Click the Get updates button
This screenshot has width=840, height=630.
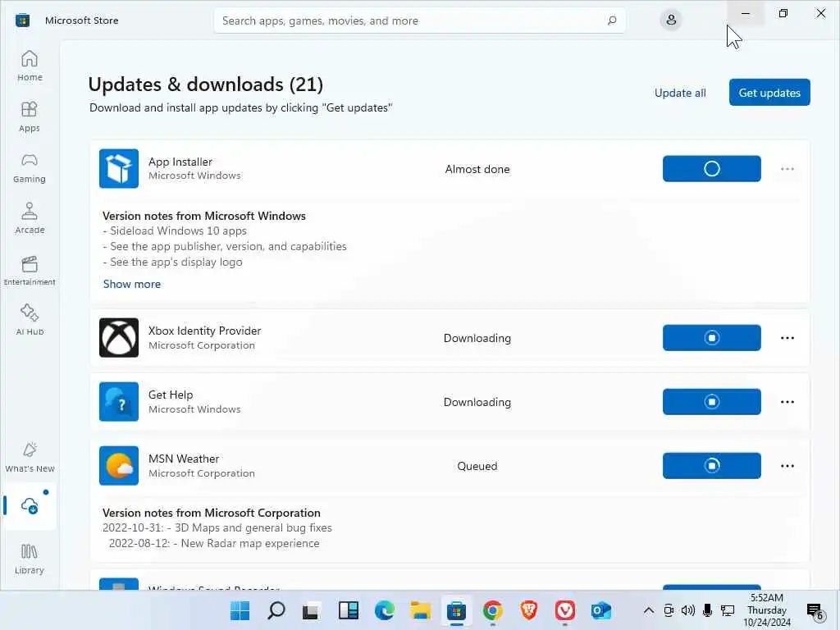point(769,93)
